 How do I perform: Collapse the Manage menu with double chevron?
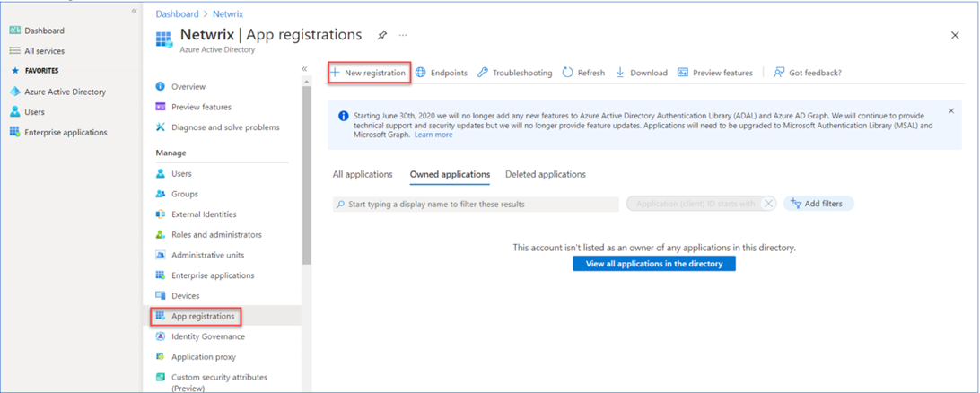(x=304, y=69)
